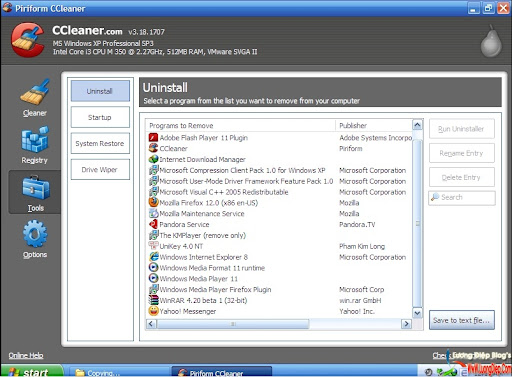Screen dimensions: 512x377
Task: Click the horizontal scroll left arrow
Action: tap(151, 324)
